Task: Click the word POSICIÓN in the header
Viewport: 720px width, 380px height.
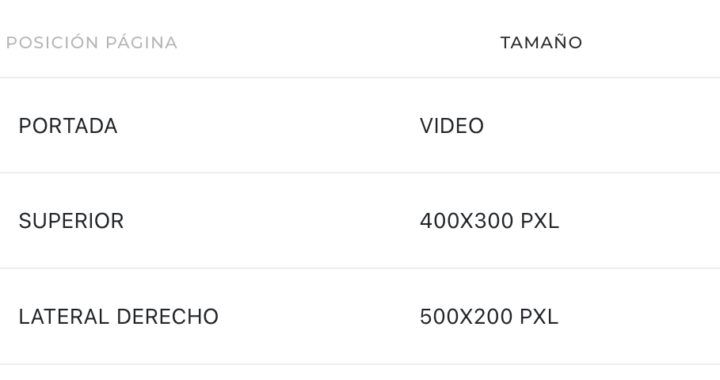Action: pos(52,42)
